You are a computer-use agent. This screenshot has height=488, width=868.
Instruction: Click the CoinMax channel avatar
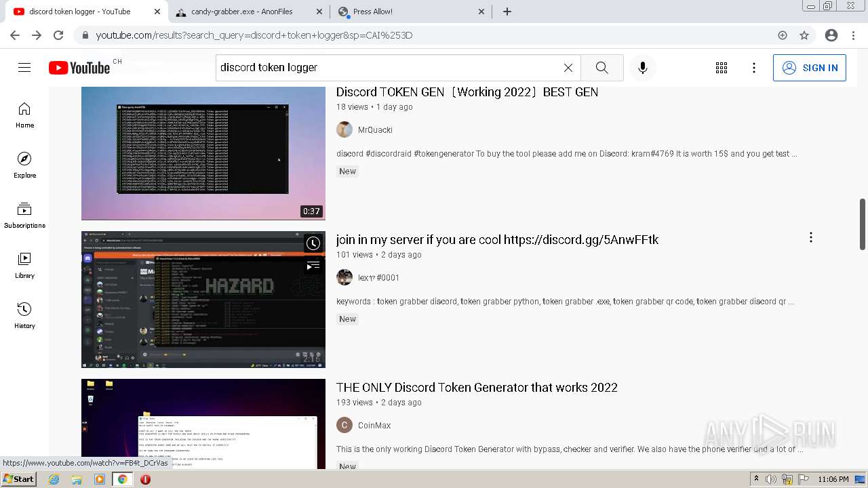(x=344, y=425)
